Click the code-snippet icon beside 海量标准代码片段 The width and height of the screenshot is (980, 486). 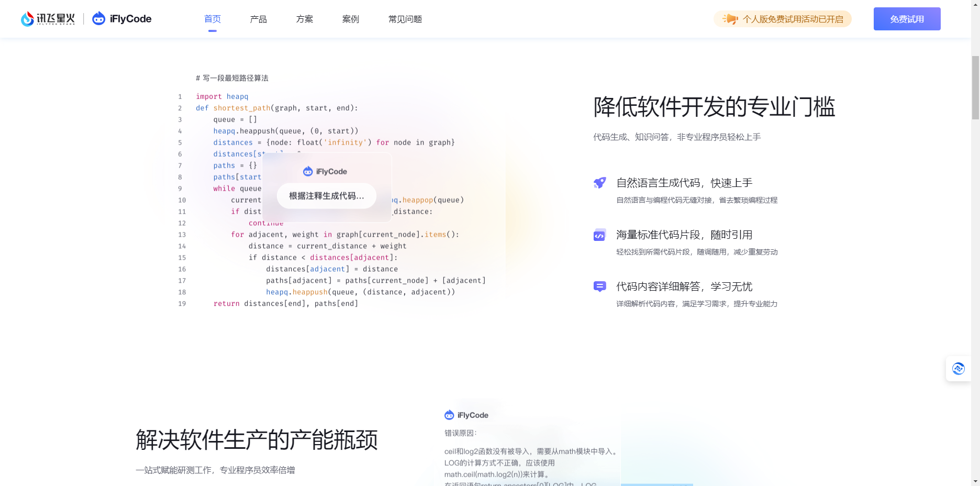pyautogui.click(x=599, y=235)
